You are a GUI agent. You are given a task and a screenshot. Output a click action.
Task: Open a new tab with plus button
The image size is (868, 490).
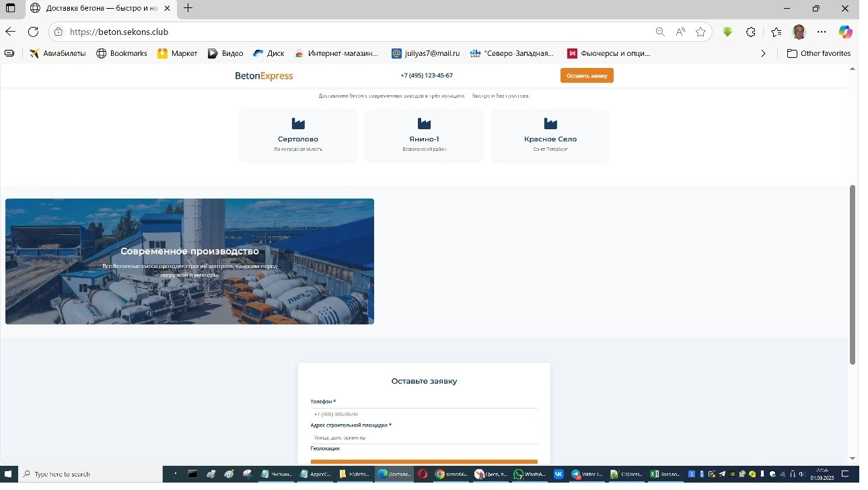coord(188,8)
